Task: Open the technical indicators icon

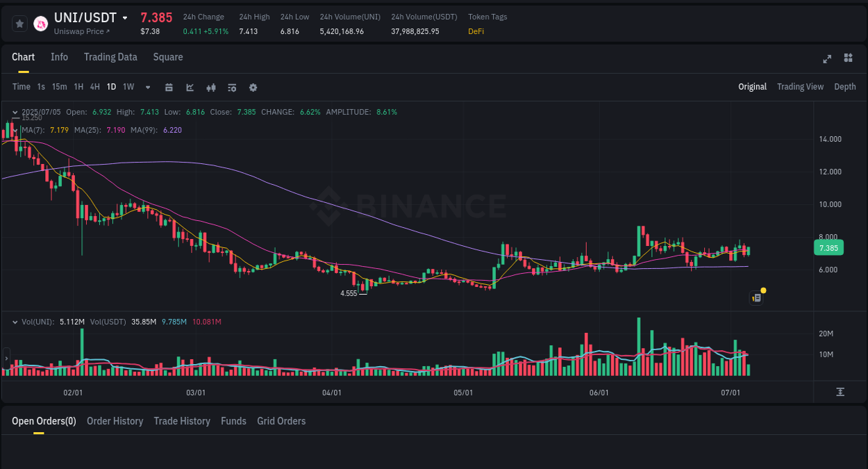Action: pyautogui.click(x=231, y=87)
